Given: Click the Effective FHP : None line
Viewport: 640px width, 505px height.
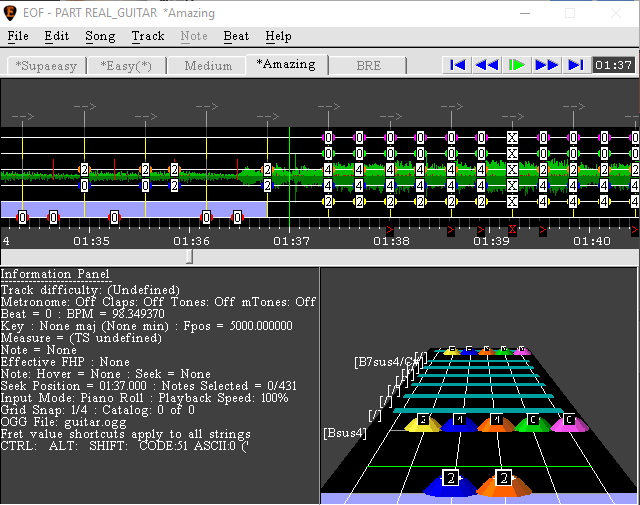Looking at the screenshot, I should pyautogui.click(x=65, y=362).
